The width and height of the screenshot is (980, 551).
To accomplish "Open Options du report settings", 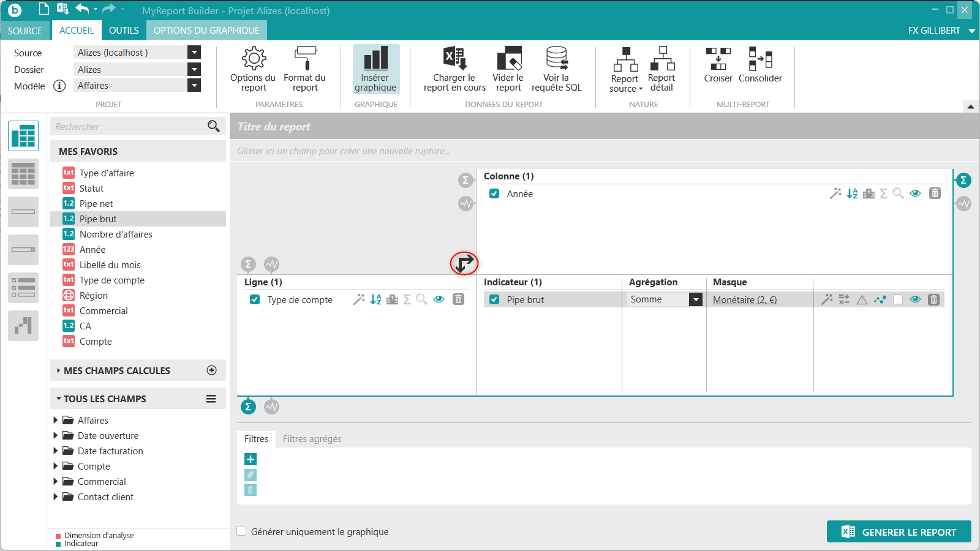I will coord(254,59).
